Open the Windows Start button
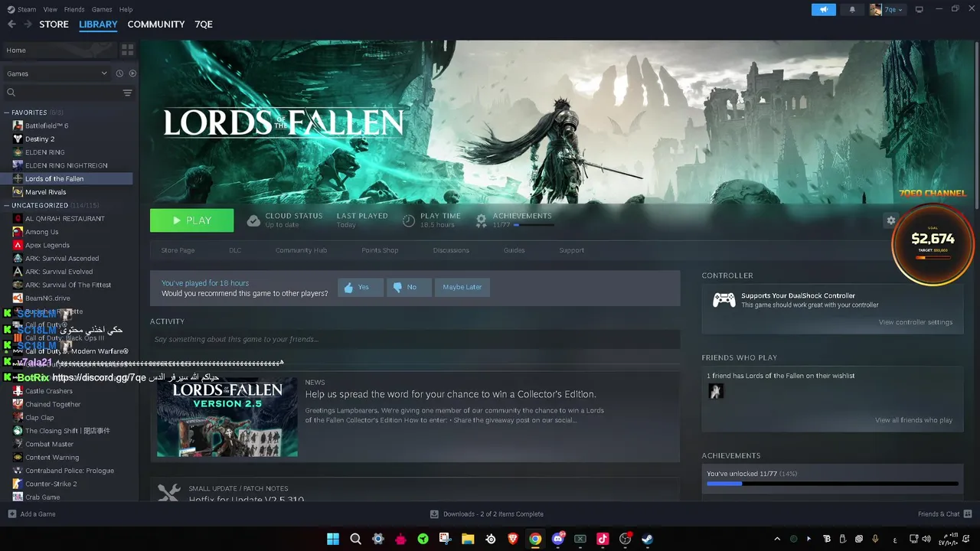Image resolution: width=980 pixels, height=551 pixels. coord(333,539)
